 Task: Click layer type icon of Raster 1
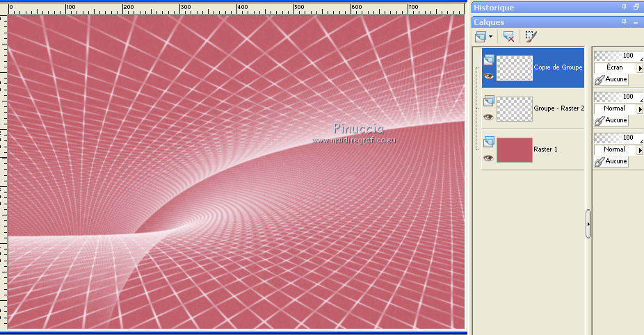(489, 142)
